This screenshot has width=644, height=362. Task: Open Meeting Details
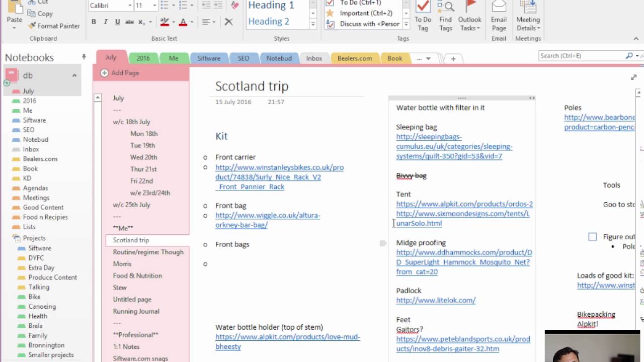528,16
